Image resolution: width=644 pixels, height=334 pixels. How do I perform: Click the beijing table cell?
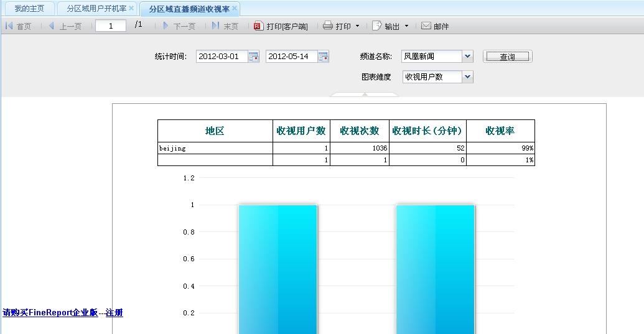(x=215, y=148)
